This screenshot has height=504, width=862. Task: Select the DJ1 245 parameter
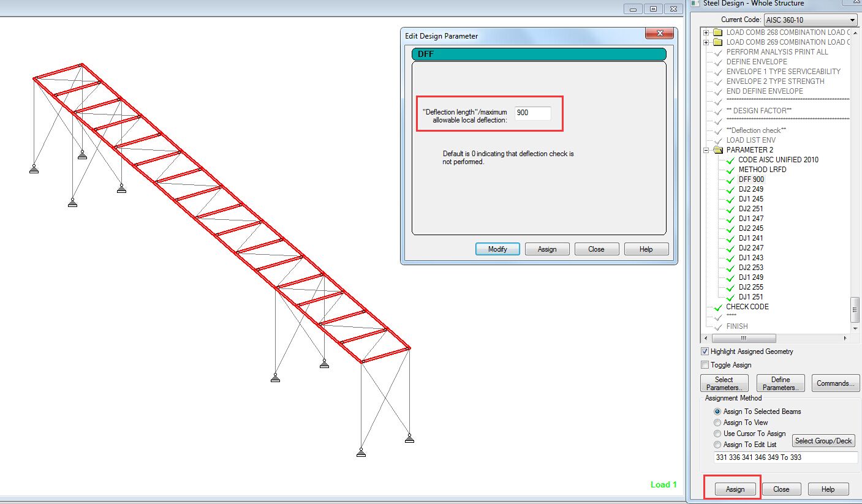750,199
